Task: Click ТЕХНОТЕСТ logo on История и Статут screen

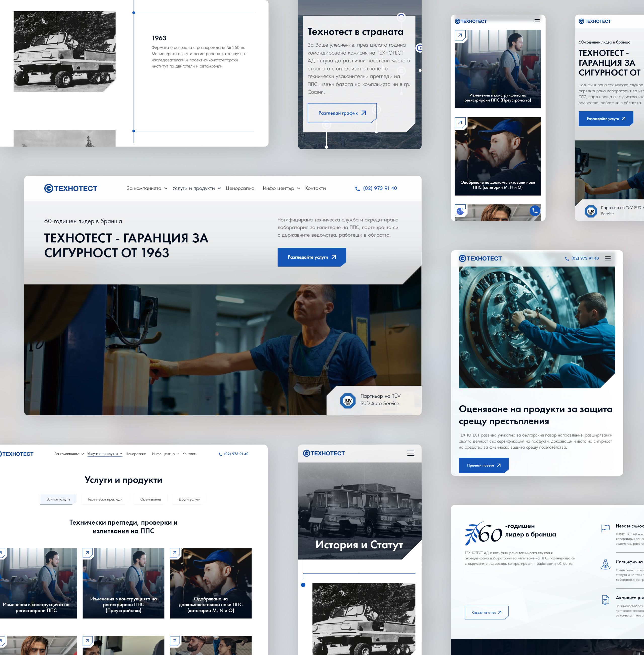Action: 324,453
